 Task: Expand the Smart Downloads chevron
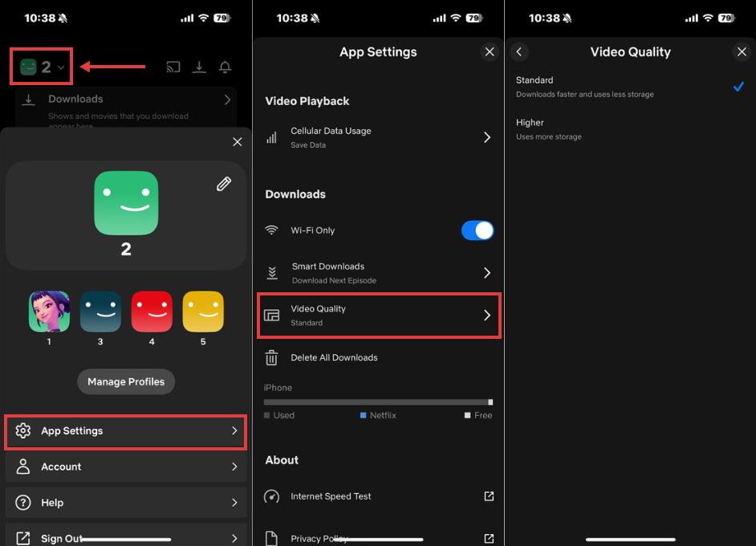click(x=487, y=273)
